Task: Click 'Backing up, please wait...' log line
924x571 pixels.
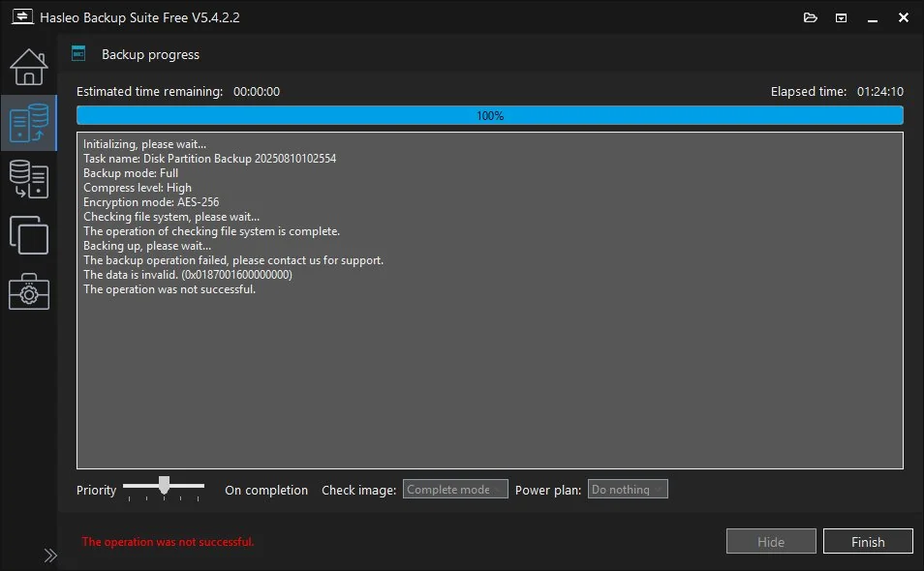Action: (x=146, y=246)
